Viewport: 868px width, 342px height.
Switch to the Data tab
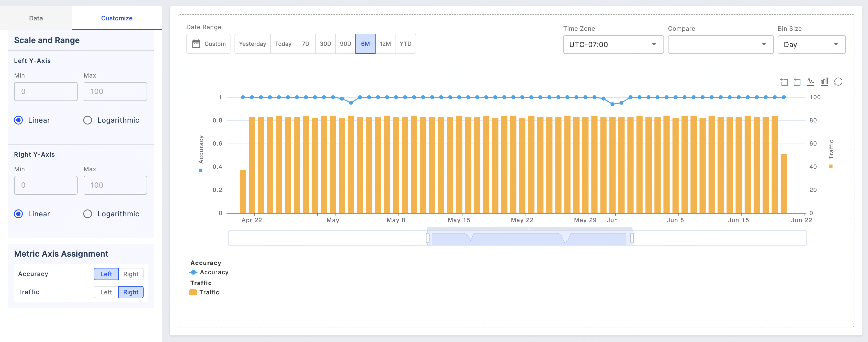(x=36, y=18)
